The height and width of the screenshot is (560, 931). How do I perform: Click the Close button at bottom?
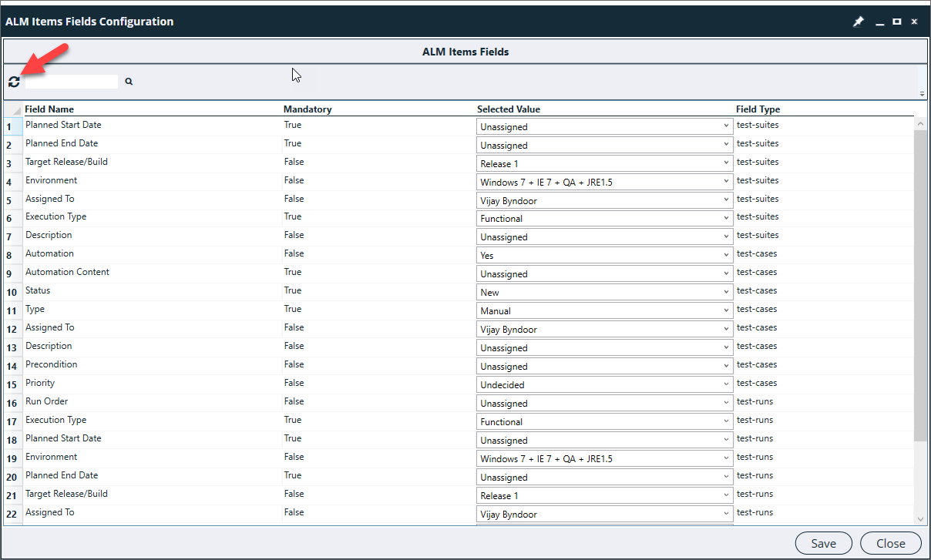[890, 543]
